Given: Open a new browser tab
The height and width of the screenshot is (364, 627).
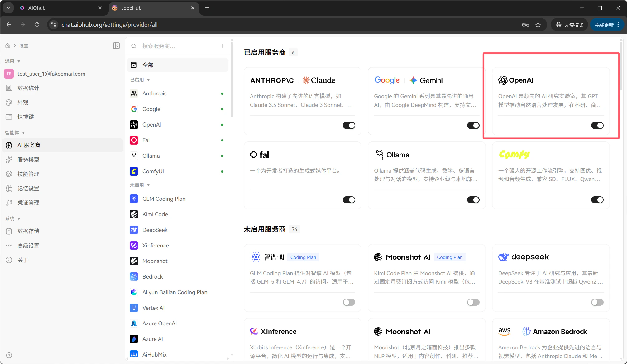Looking at the screenshot, I should tap(207, 8).
